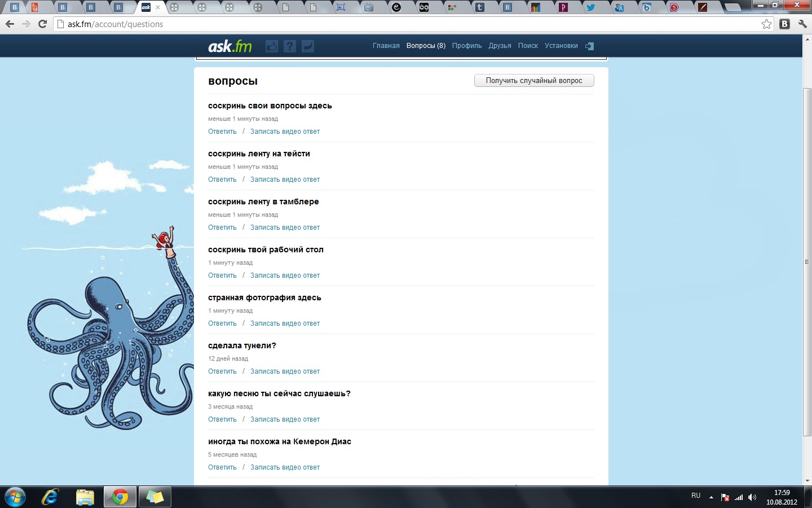Click the scrollbar up arrow

tap(807, 39)
